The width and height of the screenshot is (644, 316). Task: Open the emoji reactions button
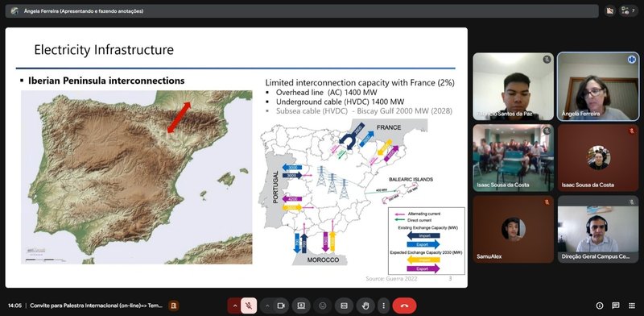pyautogui.click(x=323, y=306)
